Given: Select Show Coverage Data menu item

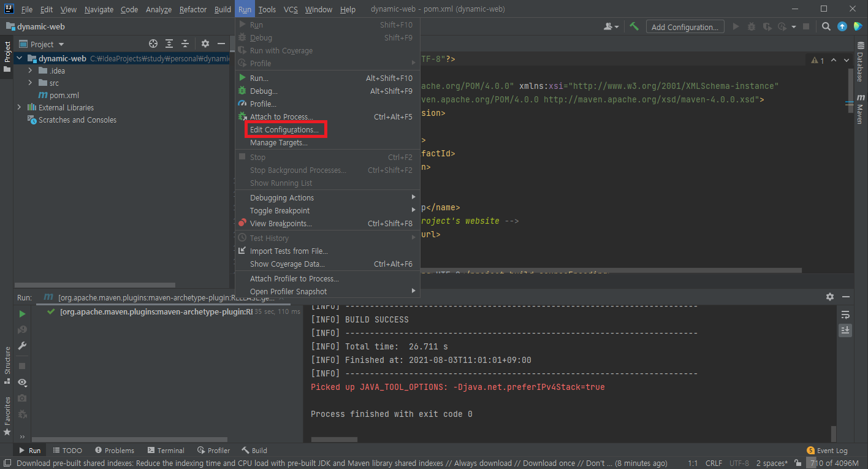Looking at the screenshot, I should click(327, 264).
